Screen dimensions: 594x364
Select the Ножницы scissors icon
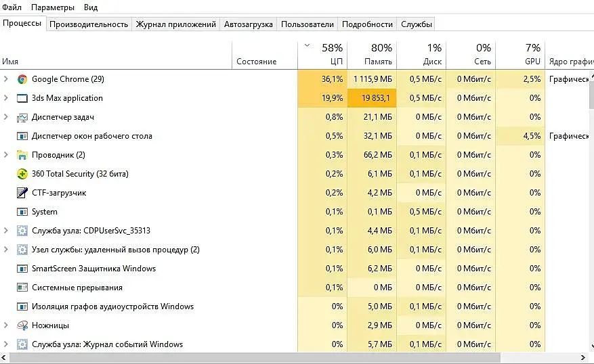(x=22, y=325)
